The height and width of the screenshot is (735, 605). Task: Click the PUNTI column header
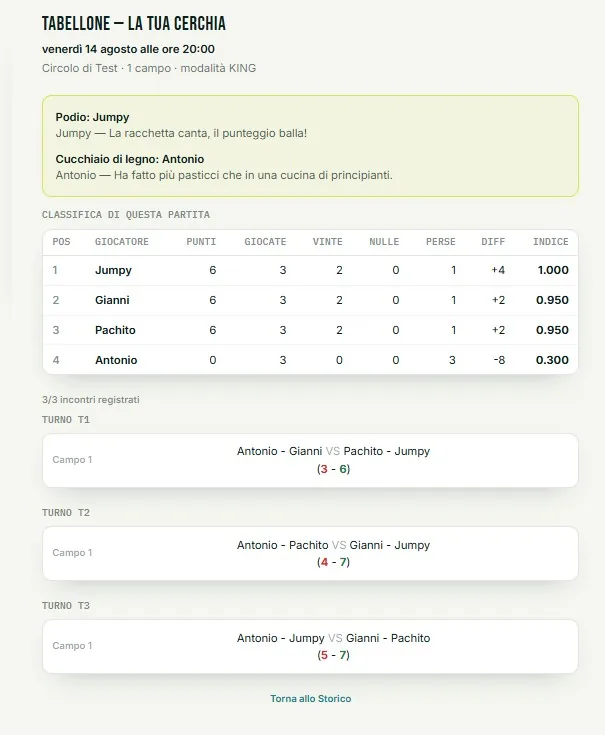(x=201, y=242)
